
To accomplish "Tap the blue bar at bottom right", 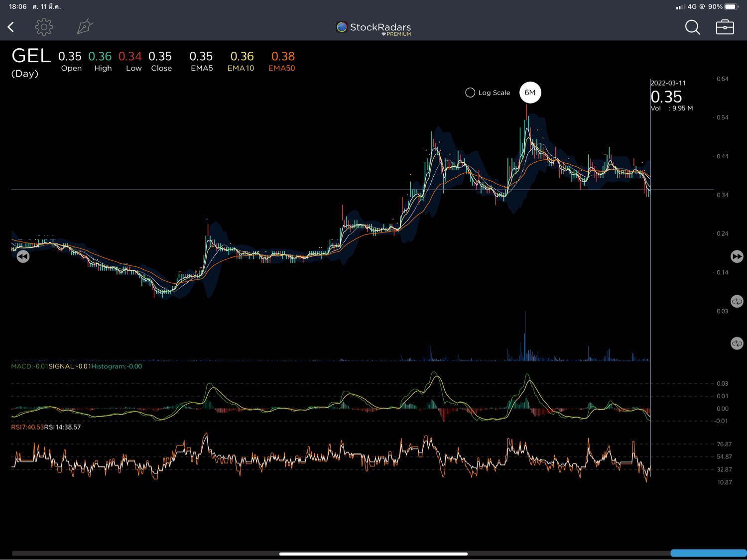I will coord(709,553).
